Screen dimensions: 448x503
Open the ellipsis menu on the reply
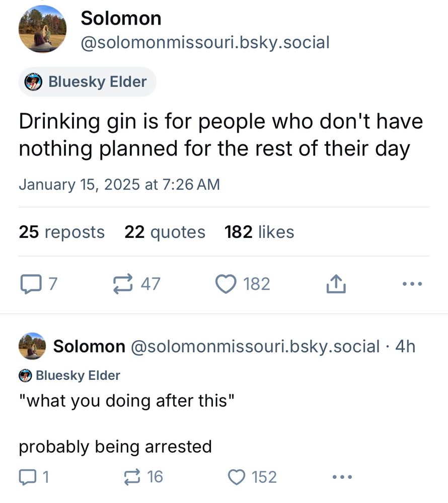point(342,477)
